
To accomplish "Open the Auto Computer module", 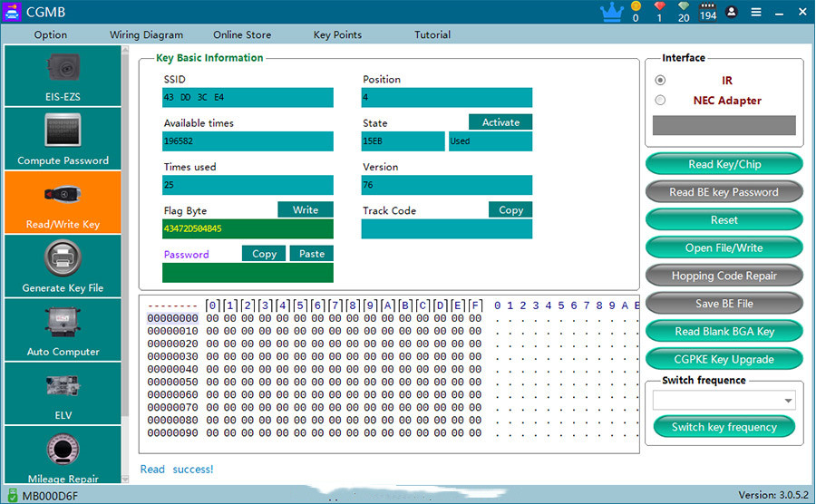I will pyautogui.click(x=63, y=330).
